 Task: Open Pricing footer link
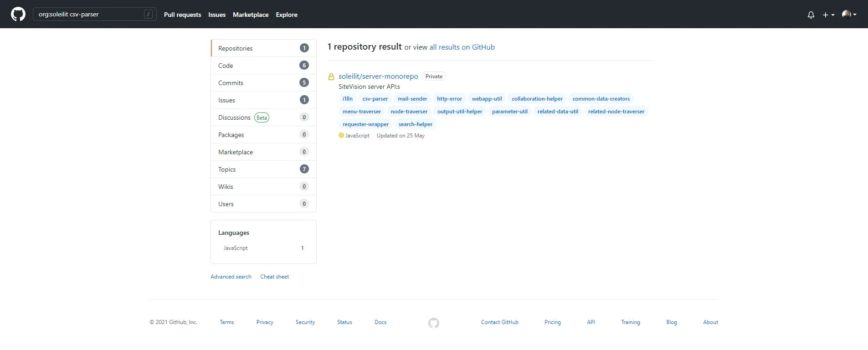(553, 322)
